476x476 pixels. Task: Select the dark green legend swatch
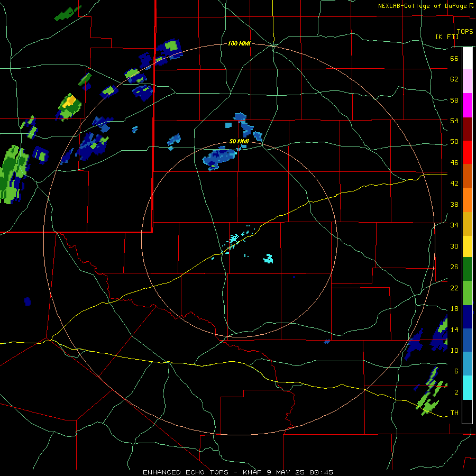[x=467, y=269]
